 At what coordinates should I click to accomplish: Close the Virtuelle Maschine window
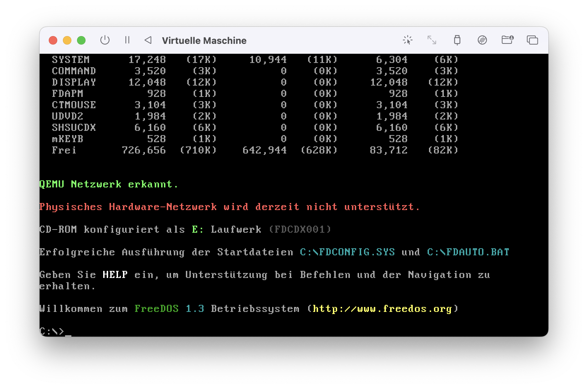(53, 40)
